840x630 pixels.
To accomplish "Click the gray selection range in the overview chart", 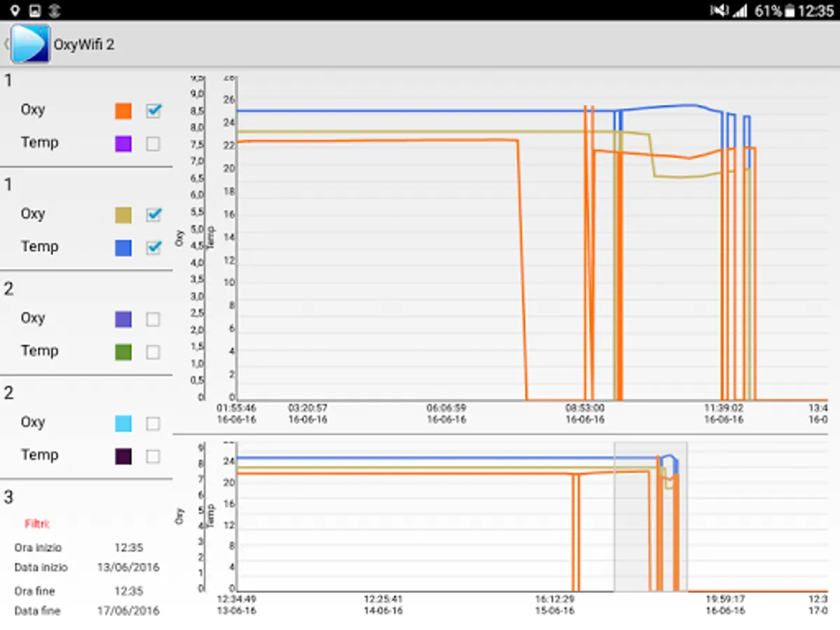I will [650, 517].
